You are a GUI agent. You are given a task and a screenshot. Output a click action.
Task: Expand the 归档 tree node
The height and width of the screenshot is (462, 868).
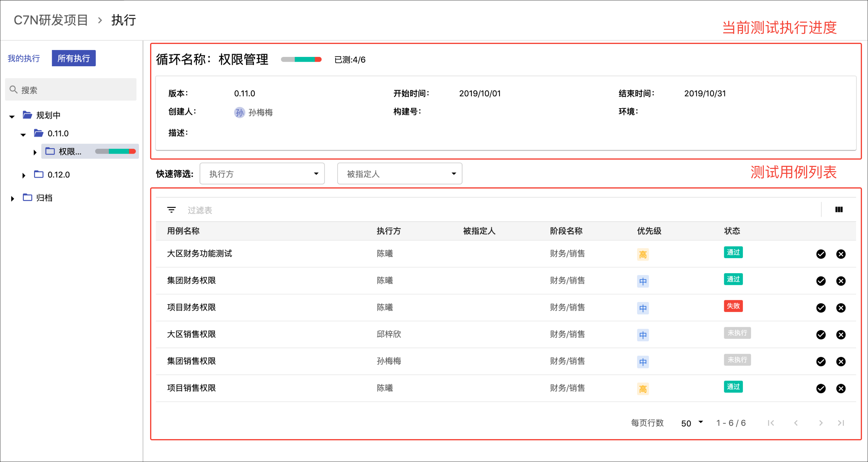(x=12, y=199)
